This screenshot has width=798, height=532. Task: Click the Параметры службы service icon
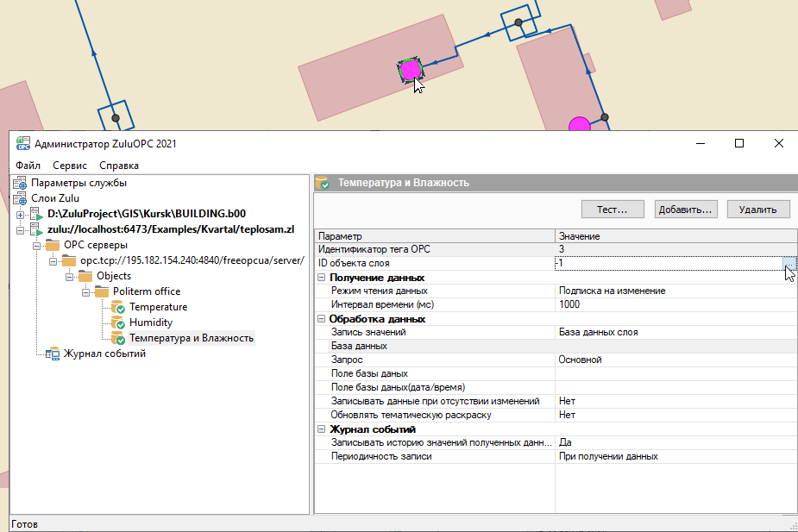(20, 183)
